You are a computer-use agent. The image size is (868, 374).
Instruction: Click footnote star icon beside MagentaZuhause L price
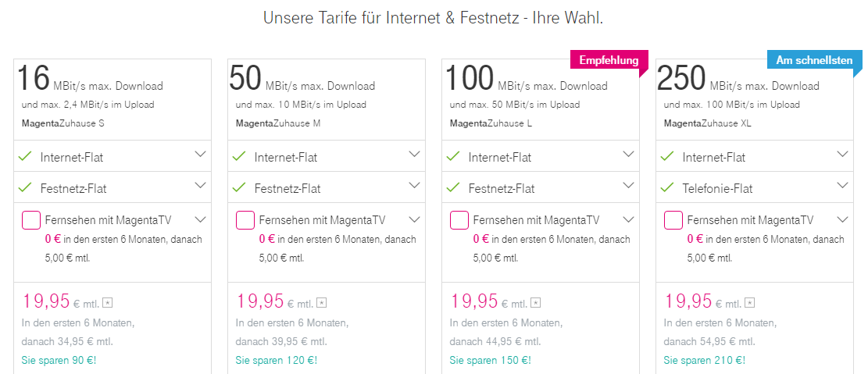(x=536, y=303)
